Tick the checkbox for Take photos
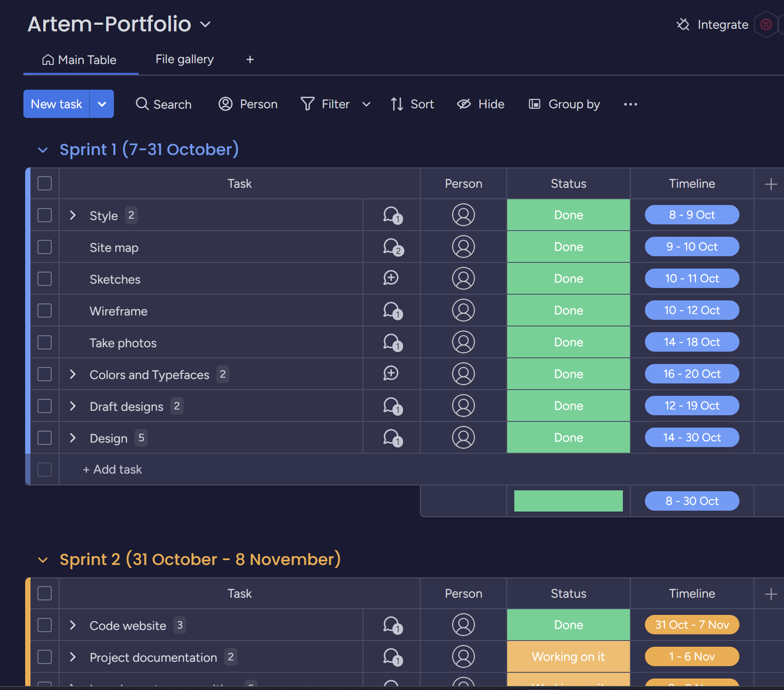The height and width of the screenshot is (690, 784). click(45, 342)
